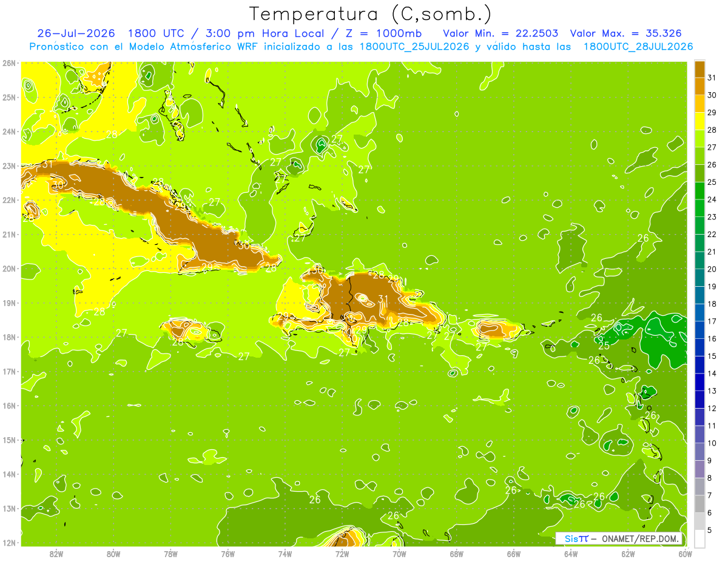This screenshot has height=562, width=728.
Task: Click the "1800UTC_28JUL2026" valid-until time
Action: pyautogui.click(x=638, y=47)
